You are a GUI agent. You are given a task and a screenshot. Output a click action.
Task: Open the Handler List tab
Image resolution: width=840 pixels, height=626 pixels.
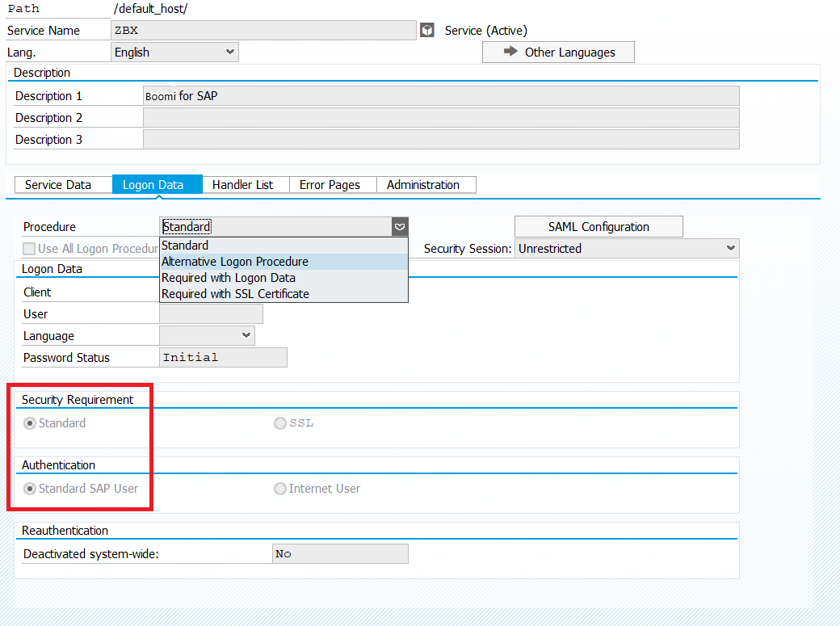pos(242,185)
